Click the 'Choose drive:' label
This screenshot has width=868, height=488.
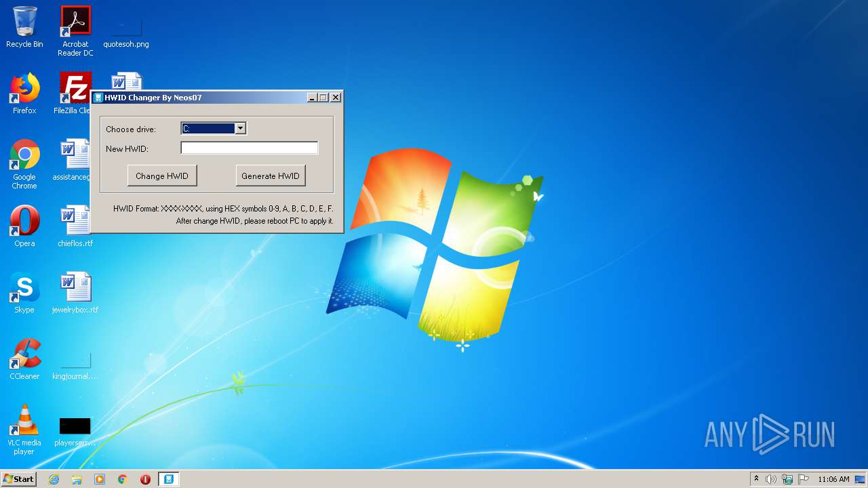[x=131, y=129]
